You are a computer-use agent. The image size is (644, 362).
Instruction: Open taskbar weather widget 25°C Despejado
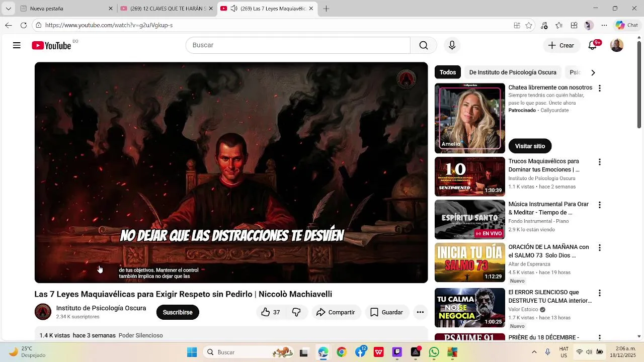28,352
